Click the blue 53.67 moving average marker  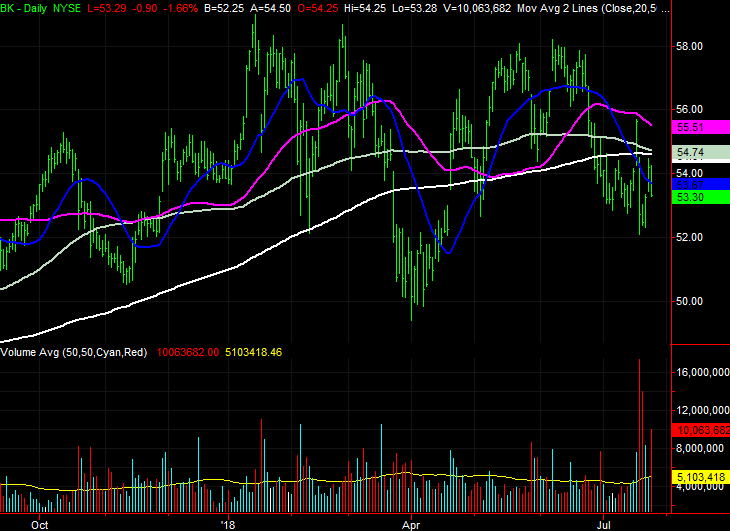[701, 184]
